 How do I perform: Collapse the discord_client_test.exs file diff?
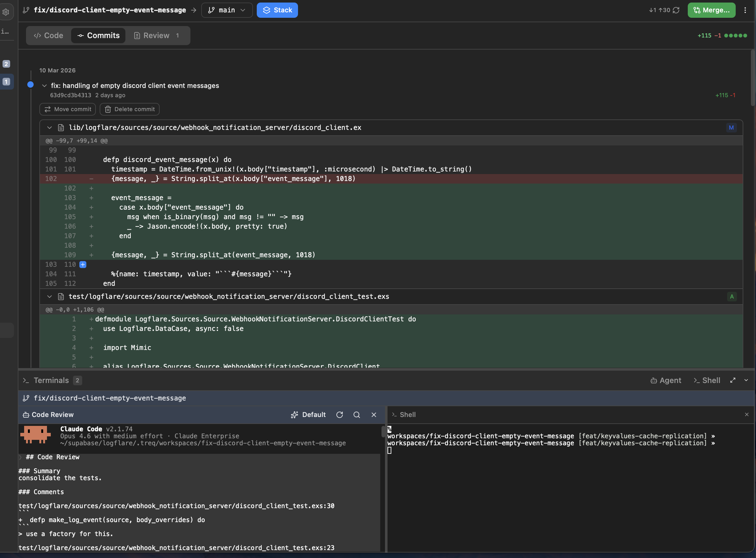click(49, 297)
